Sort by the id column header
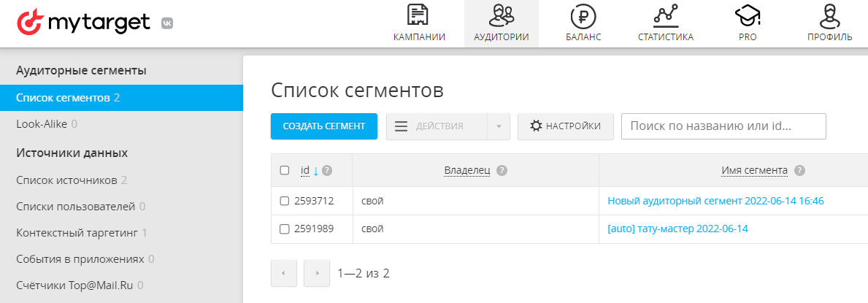868x303 pixels. (305, 170)
